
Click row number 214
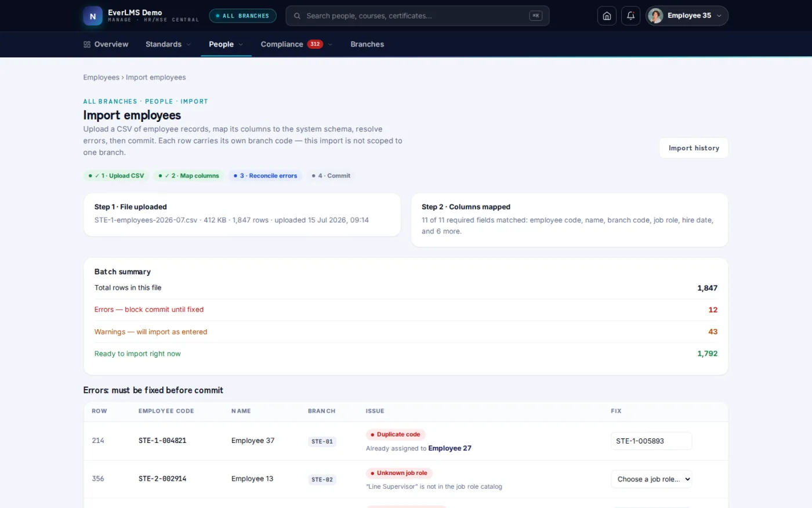pos(98,441)
